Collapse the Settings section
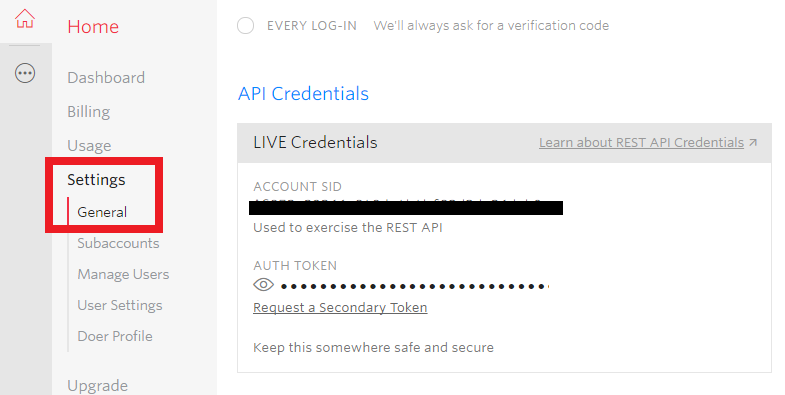The width and height of the screenshot is (785, 395). [x=96, y=180]
